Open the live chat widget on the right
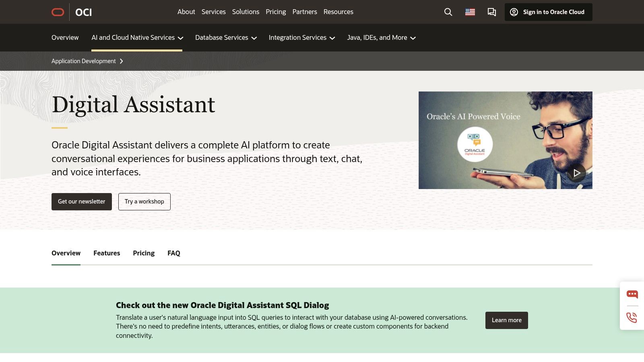 (x=632, y=294)
